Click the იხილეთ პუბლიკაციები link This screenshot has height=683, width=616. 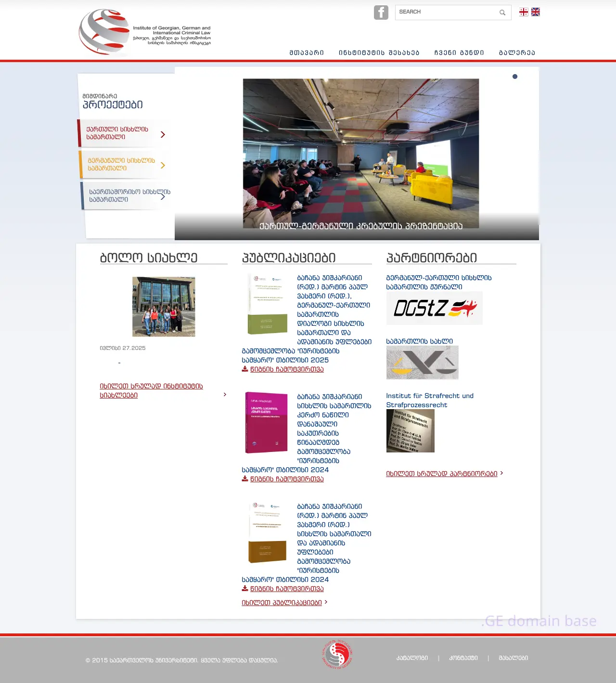pos(282,603)
